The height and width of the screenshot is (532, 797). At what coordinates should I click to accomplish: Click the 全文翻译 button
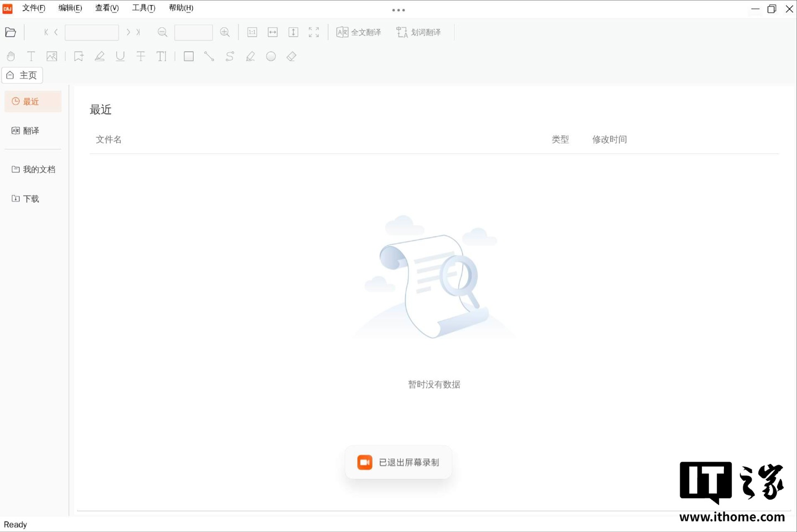(359, 32)
